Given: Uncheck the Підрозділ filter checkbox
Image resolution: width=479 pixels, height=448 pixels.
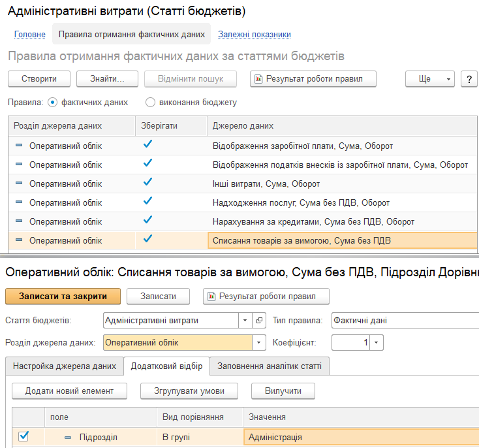Looking at the screenshot, I should 23,437.
